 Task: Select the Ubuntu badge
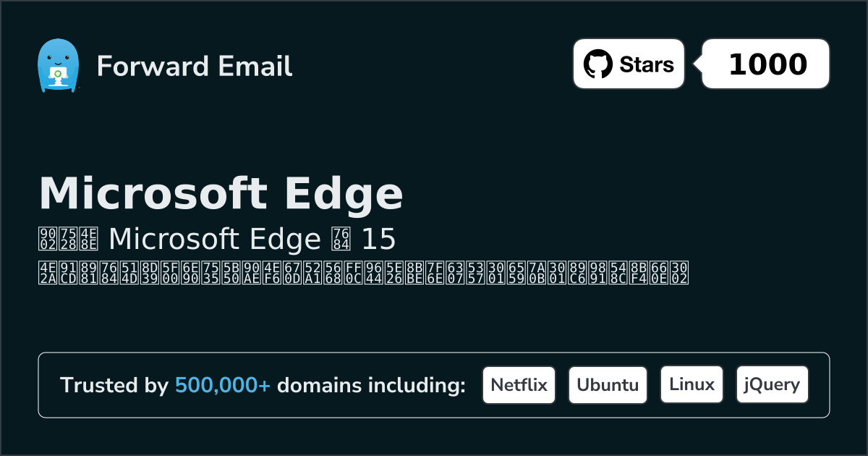coord(608,385)
